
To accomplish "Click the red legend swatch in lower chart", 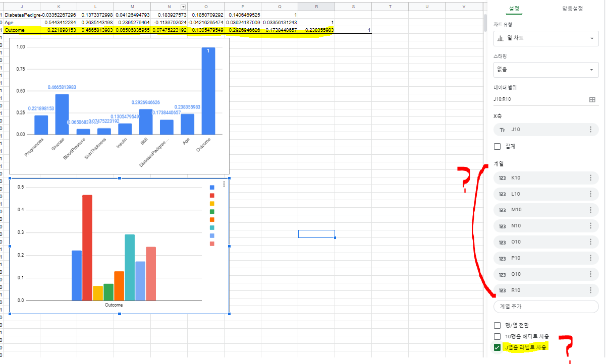I will [x=212, y=196].
